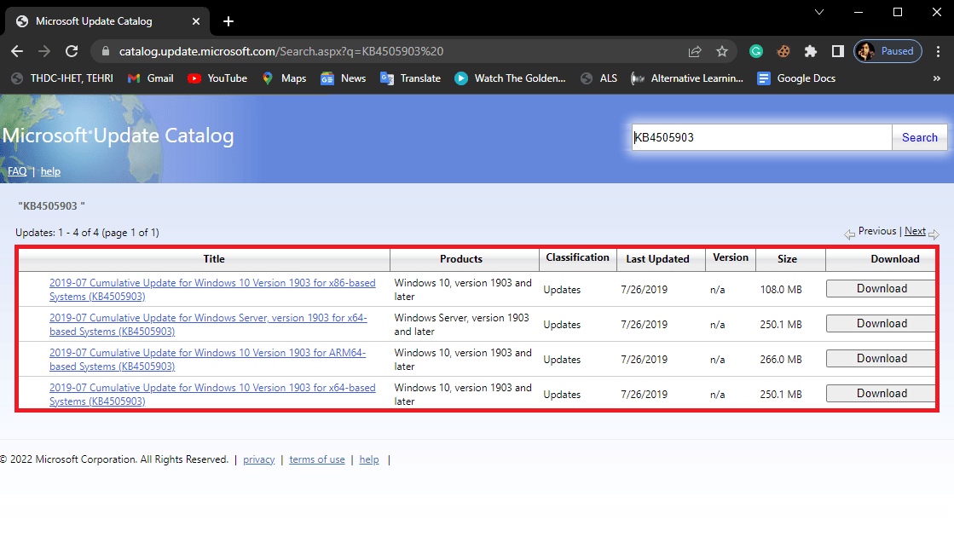Open the x86-based Systems KB4505903 update link

point(212,290)
